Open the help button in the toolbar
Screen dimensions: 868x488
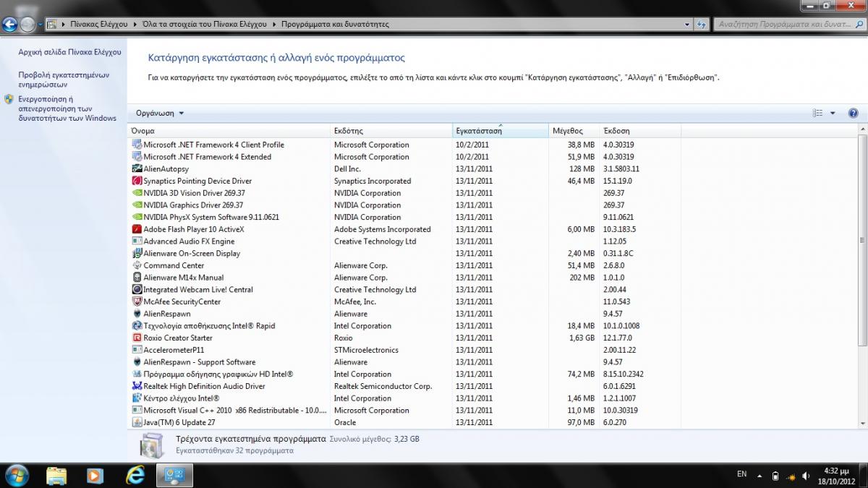point(853,113)
